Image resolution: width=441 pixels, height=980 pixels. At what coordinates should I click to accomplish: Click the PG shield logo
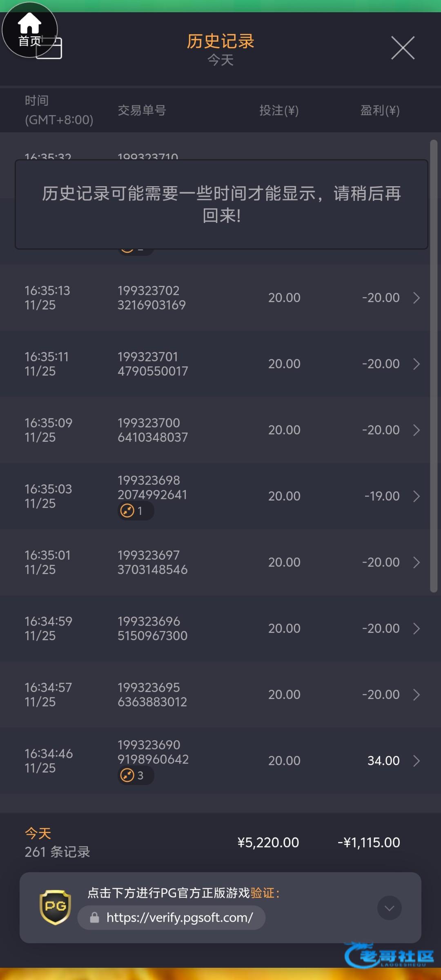click(55, 907)
